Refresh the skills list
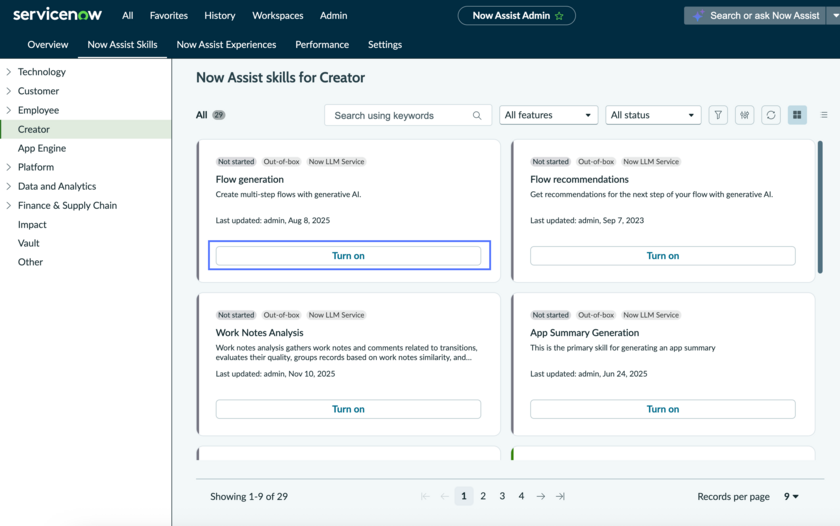 pos(770,115)
